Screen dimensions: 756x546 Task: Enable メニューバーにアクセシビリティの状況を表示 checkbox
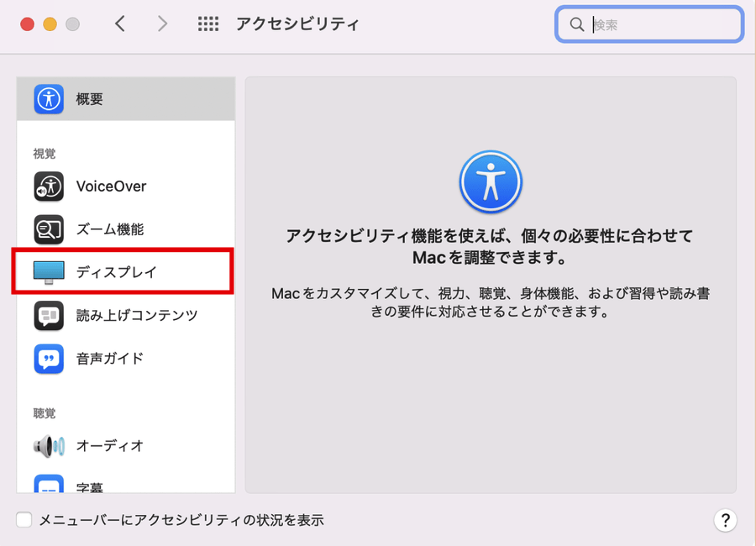[24, 520]
